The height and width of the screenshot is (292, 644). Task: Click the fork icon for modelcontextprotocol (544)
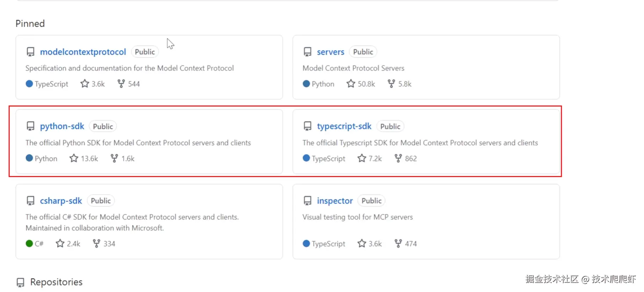pos(121,84)
